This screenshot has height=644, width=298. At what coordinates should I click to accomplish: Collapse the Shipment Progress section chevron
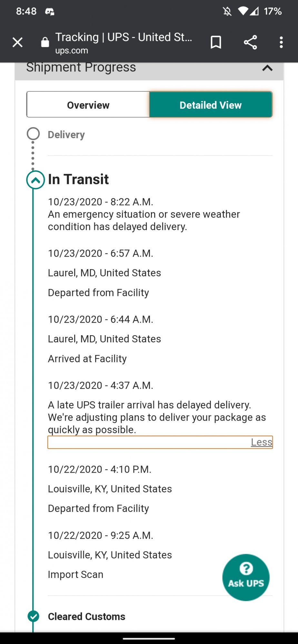pyautogui.click(x=267, y=68)
